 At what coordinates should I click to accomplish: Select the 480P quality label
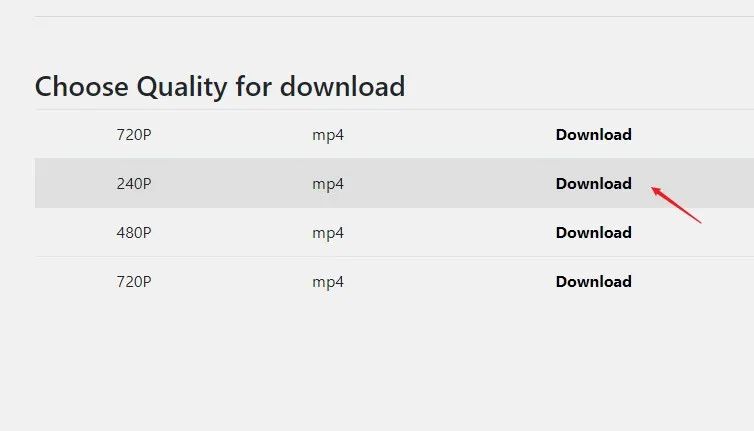click(x=134, y=232)
